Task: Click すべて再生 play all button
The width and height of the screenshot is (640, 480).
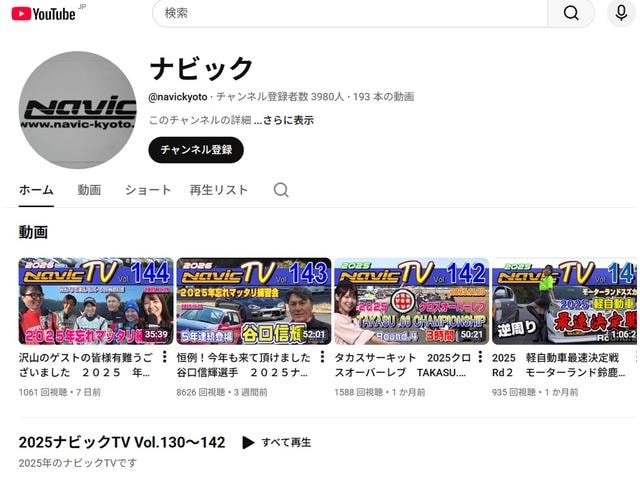Action: [277, 442]
